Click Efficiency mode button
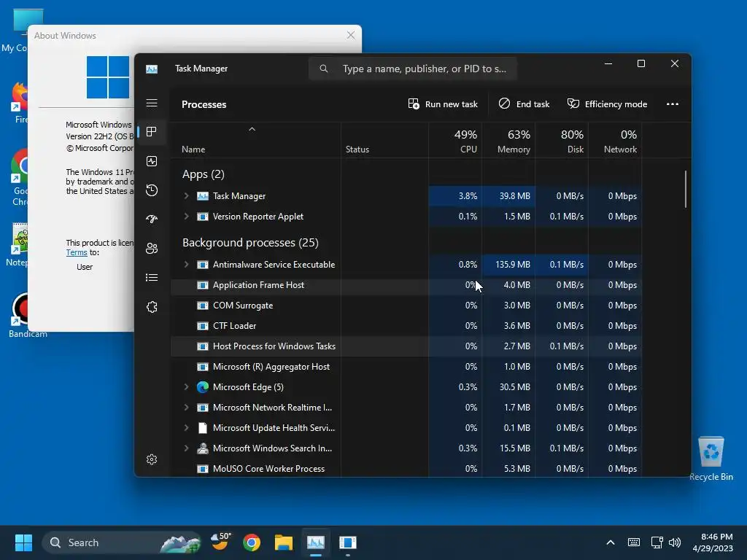The width and height of the screenshot is (747, 560). pos(608,104)
